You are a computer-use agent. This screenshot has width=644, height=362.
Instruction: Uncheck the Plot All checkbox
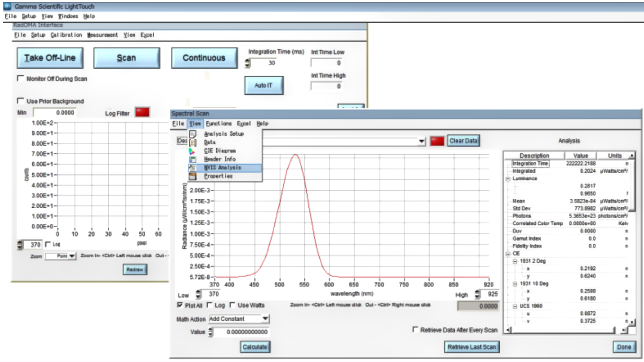tap(180, 305)
